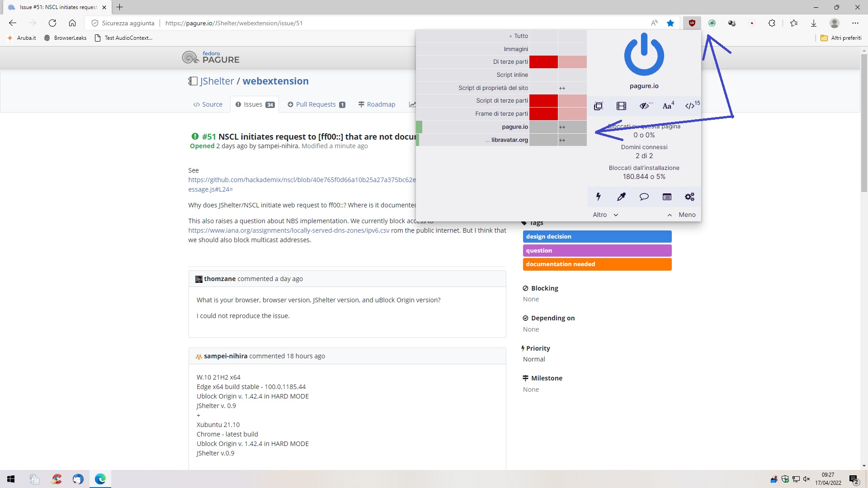The width and height of the screenshot is (868, 488).
Task: Open the grey spheres extension icon in the toolbar
Action: (732, 23)
